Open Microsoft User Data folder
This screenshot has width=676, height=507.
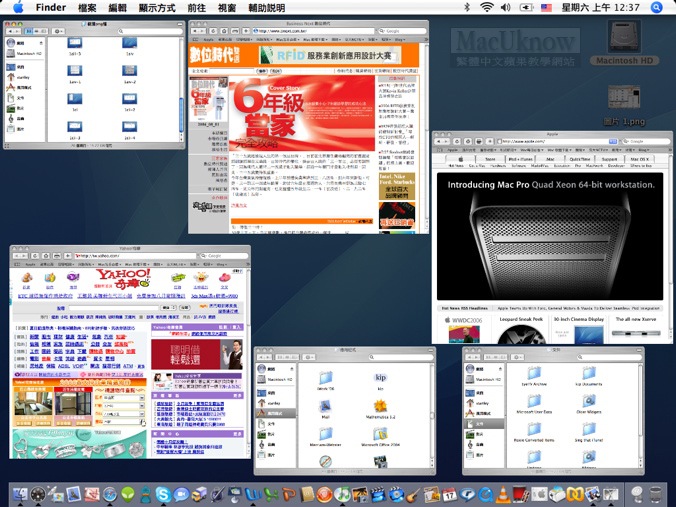(x=534, y=405)
